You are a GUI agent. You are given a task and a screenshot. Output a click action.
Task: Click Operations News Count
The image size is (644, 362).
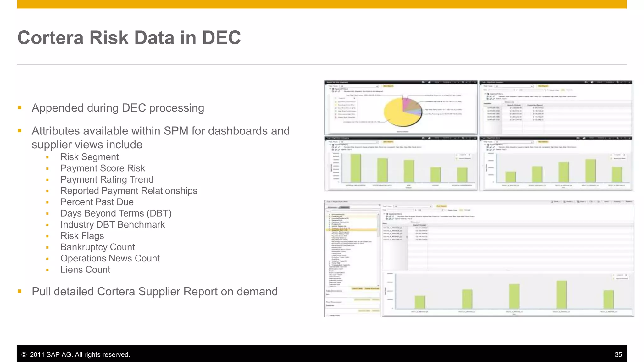tap(110, 258)
